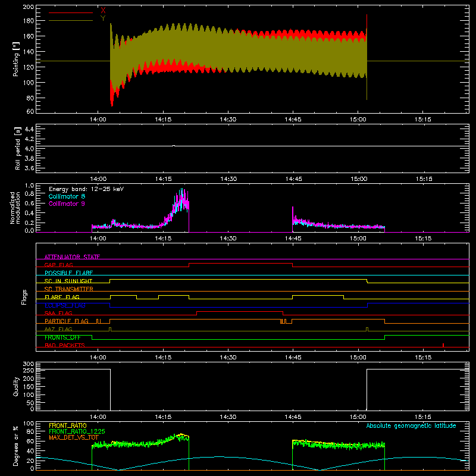Viewport: 476px width, 476px height.
Task: Select "Energy band: 12-25 keV" annotation
Action: click(86, 189)
